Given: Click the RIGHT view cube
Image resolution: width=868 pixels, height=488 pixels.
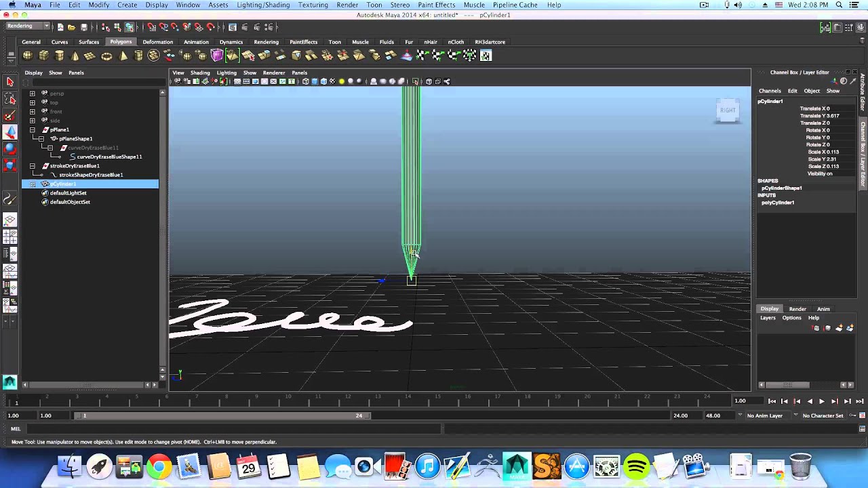Looking at the screenshot, I should (727, 110).
